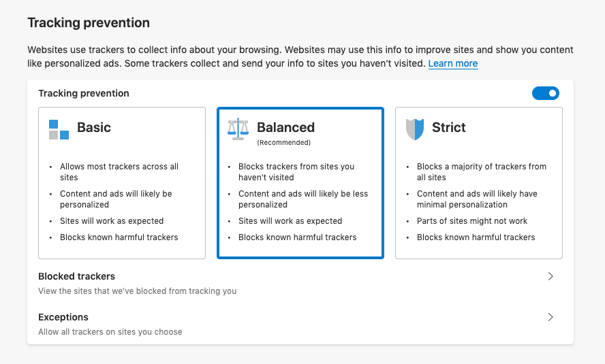Click the (Recommended) label under Balanced
This screenshot has height=364, width=605.
pos(283,143)
